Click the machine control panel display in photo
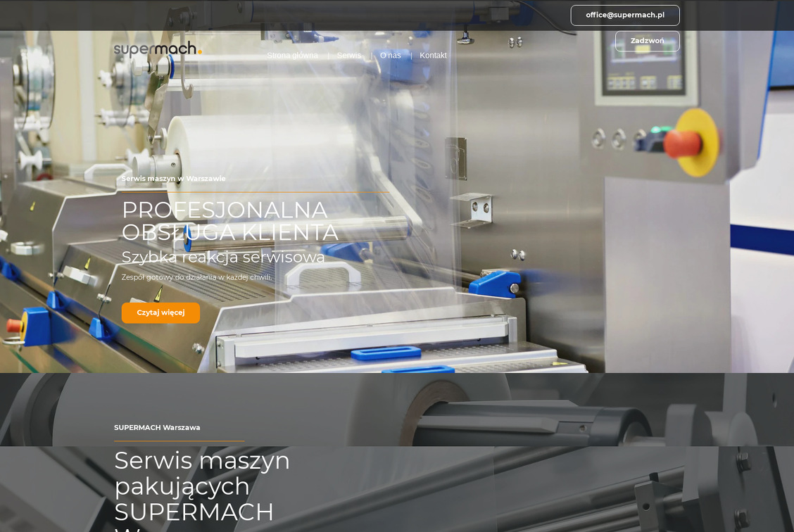 (x=643, y=59)
